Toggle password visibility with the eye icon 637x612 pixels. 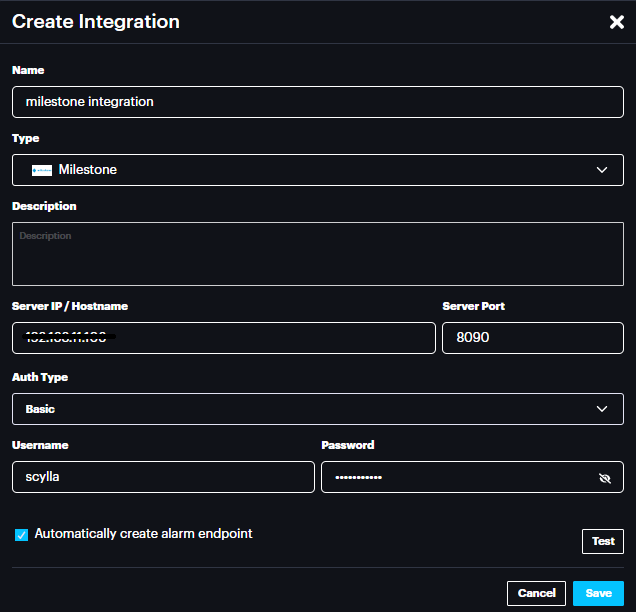tap(604, 478)
